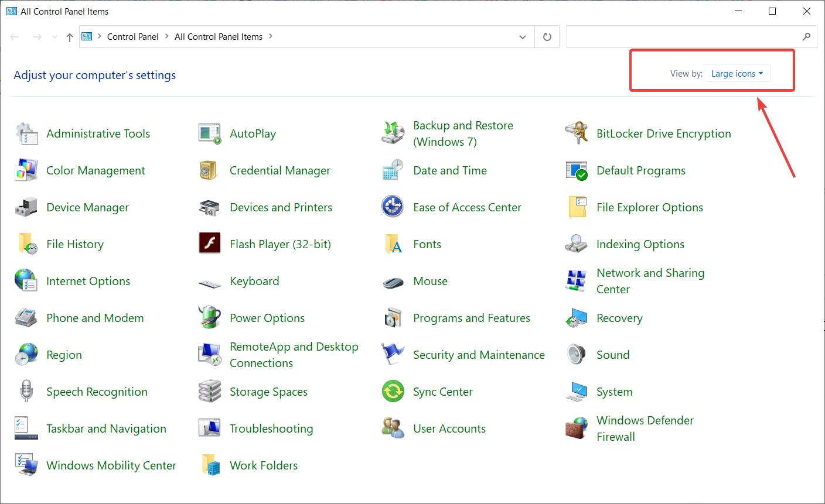This screenshot has height=504, width=825.
Task: Click the Speech Recognition microphone icon
Action: pyautogui.click(x=26, y=392)
